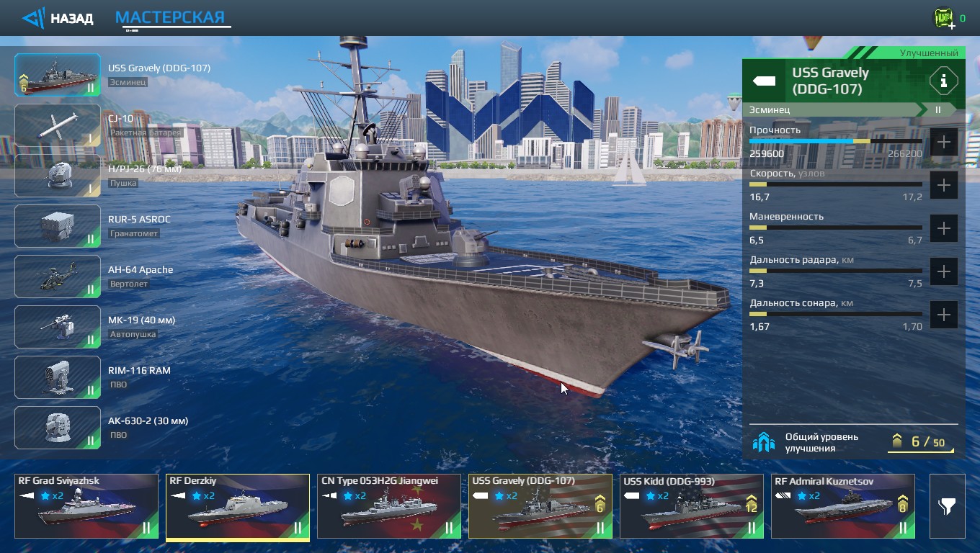The image size is (980, 553).
Task: Click the Автопушка label
Action: tap(133, 334)
